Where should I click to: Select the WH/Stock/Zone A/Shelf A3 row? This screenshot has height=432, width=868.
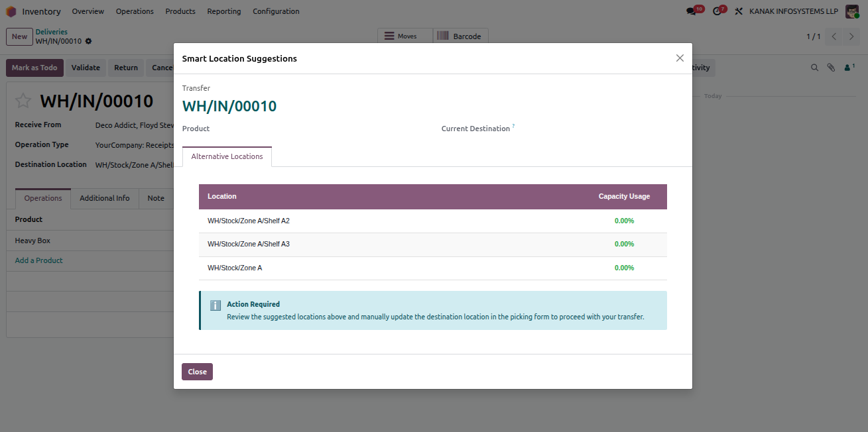coord(433,244)
